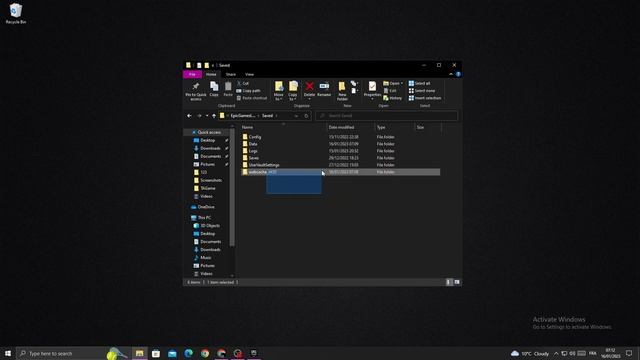This screenshot has height=360, width=640.
Task: Click EpicGames breadcrumb in address bar
Action: (243, 116)
